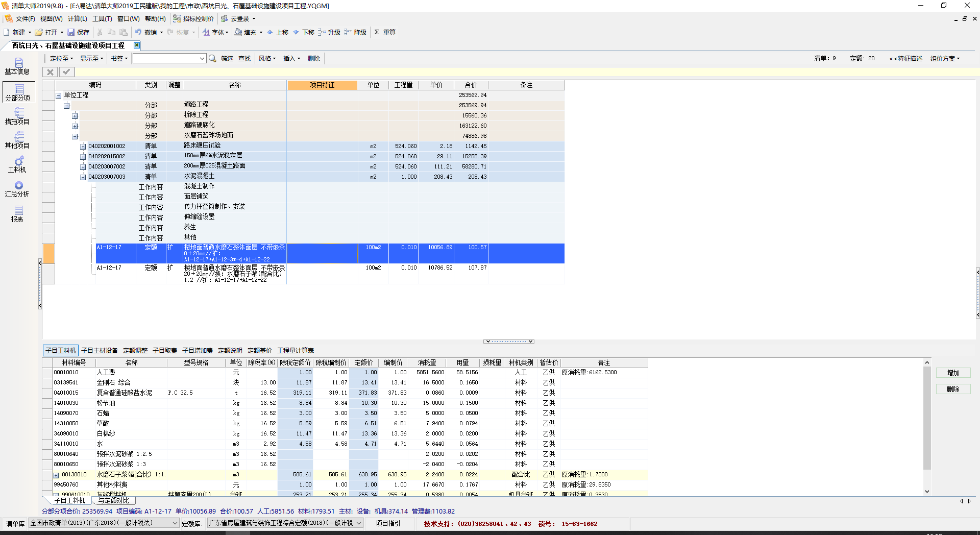Click the 升级 (Promote level) icon
The height and width of the screenshot is (535, 980).
322,32
